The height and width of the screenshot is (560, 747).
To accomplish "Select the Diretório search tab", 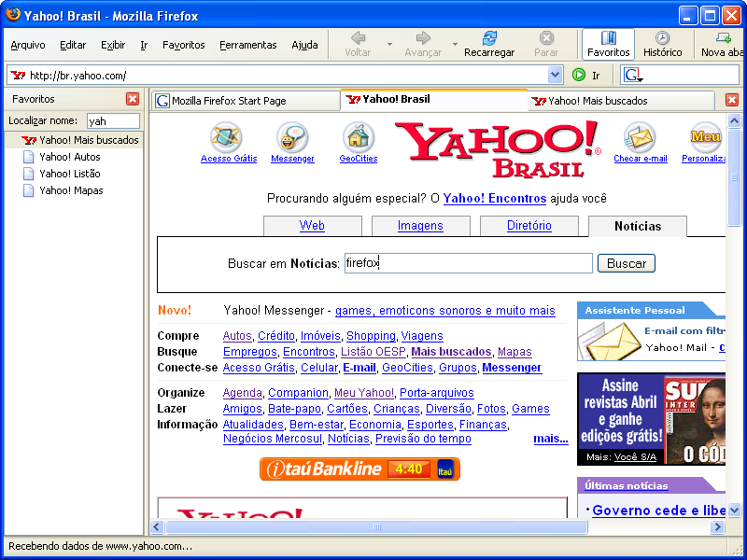I will click(x=529, y=226).
